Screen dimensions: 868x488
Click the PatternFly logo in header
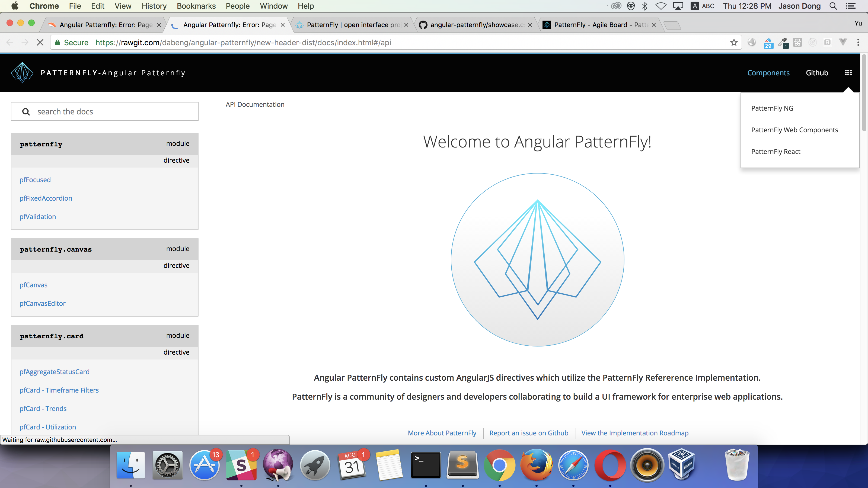tap(22, 73)
